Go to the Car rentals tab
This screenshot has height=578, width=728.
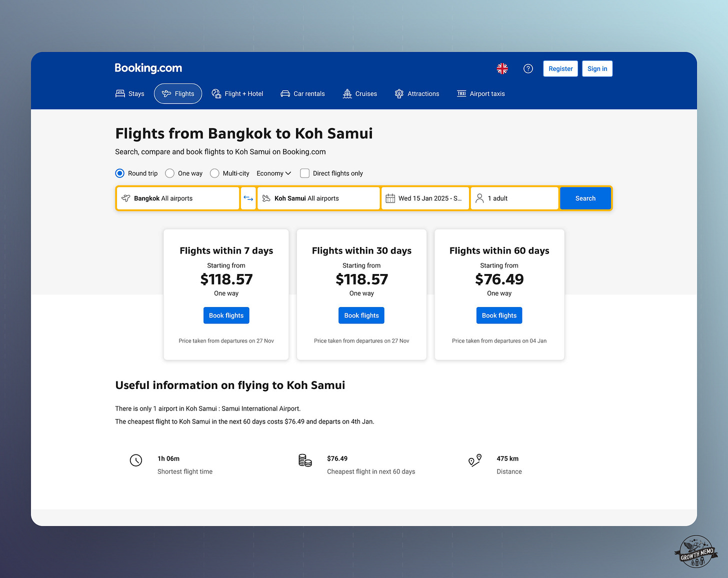tap(302, 93)
